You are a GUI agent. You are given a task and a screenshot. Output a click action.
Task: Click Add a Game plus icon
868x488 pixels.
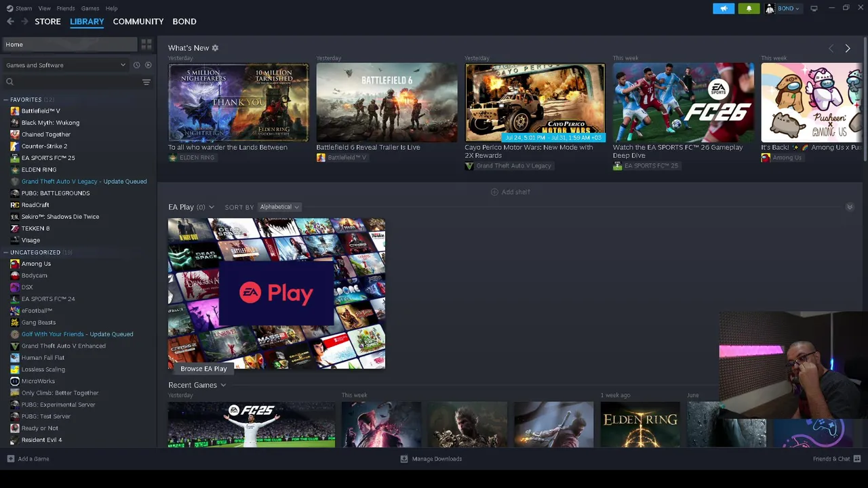[x=10, y=459]
